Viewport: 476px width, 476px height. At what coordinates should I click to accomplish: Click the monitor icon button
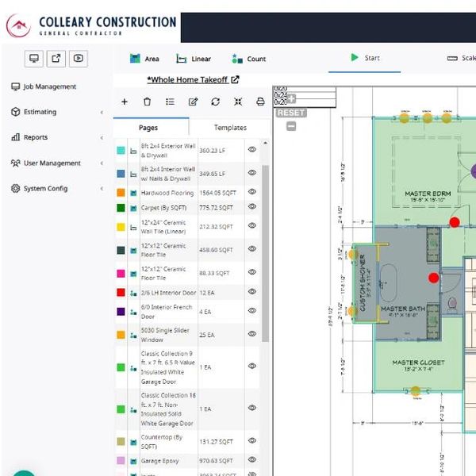(x=33, y=58)
